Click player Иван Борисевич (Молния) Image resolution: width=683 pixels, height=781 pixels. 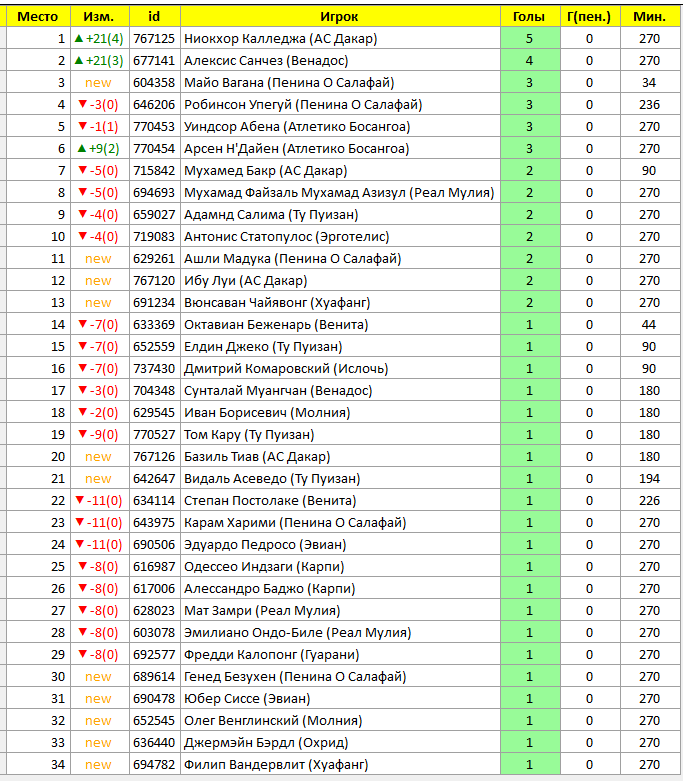(x=267, y=412)
